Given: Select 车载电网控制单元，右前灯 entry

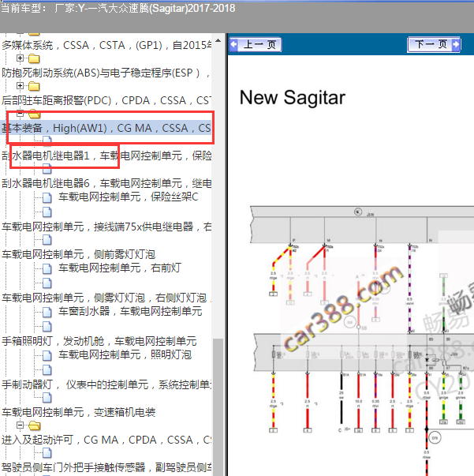Looking at the screenshot, I should click(x=120, y=268).
